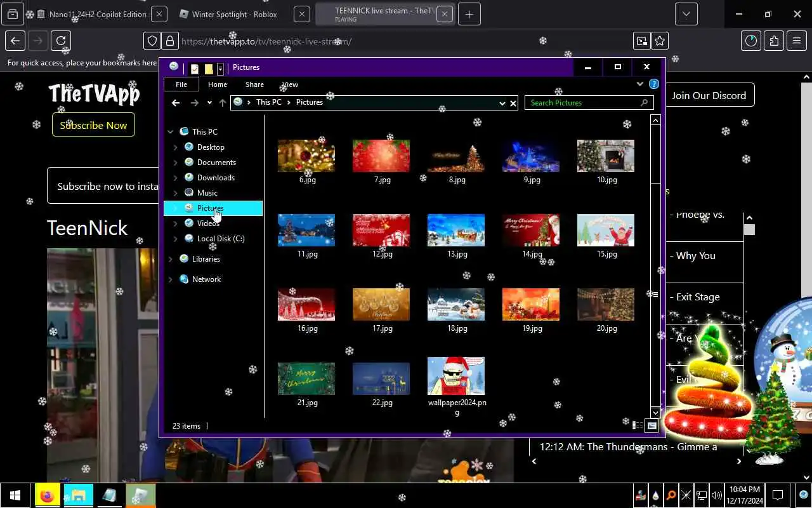Viewport: 812px width, 508px height.
Task: Open Windows Start menu
Action: (x=15, y=495)
